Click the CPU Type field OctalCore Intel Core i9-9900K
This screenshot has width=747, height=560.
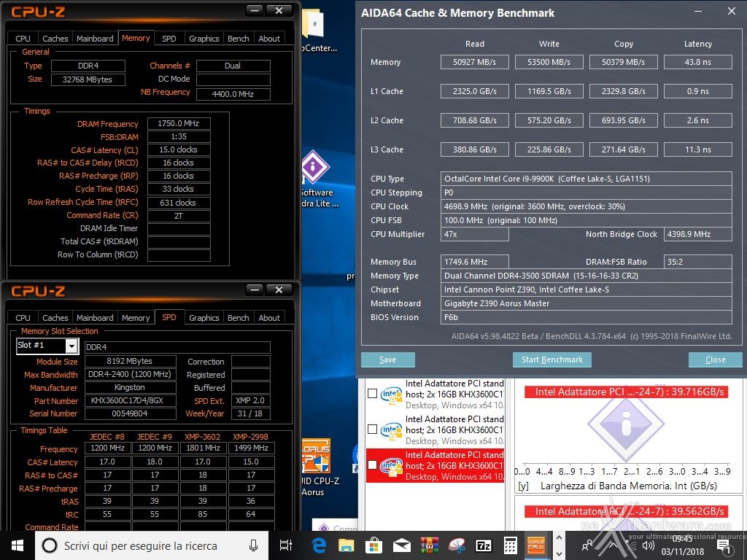coord(586,179)
